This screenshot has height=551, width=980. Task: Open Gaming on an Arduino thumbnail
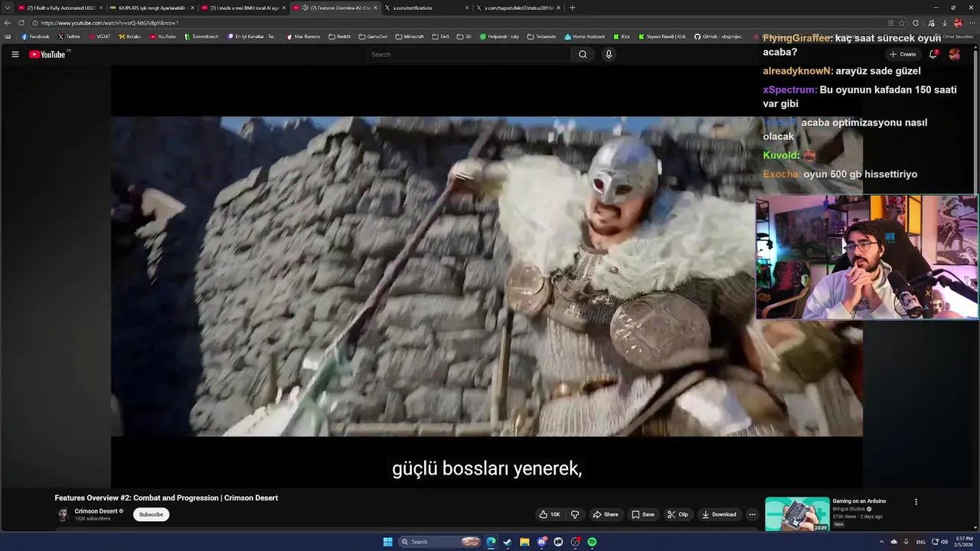click(x=797, y=514)
